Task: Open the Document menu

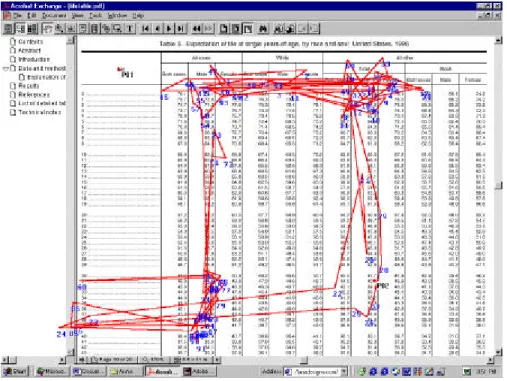Action: 54,15
